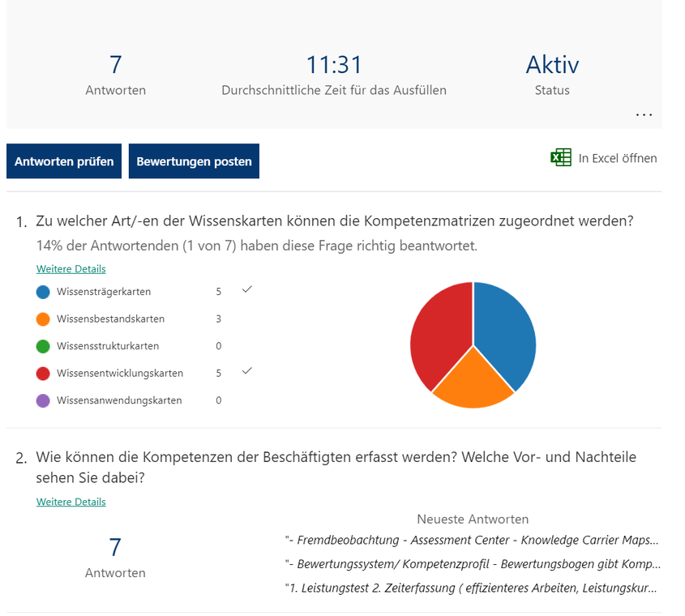Image resolution: width=685 pixels, height=616 pixels.
Task: Click the checkmark beside Wissensträgerkarten count
Action: coord(246,289)
